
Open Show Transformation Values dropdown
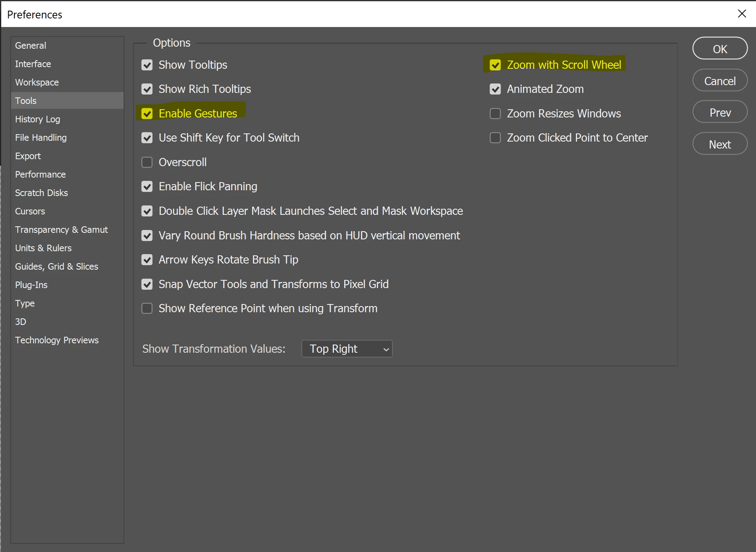point(347,349)
